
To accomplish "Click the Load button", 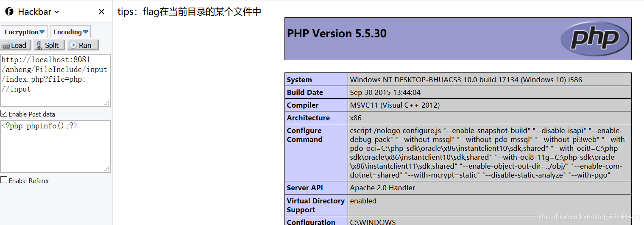I will pyautogui.click(x=16, y=45).
